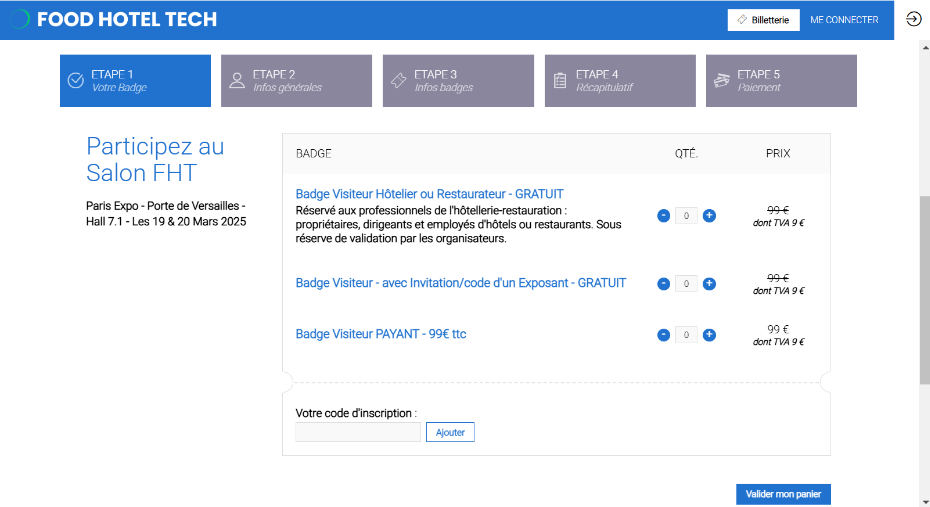Decrease quantity for Badge Visiteur PAYANT

click(664, 334)
